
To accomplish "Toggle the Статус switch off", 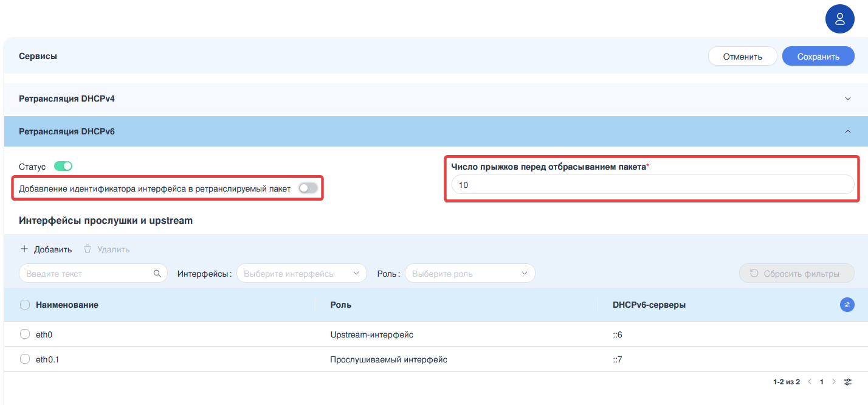I will click(63, 166).
